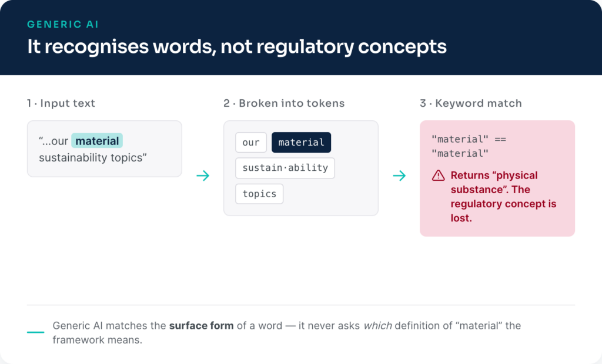Viewport: 602px width, 364px height.
Task: Click the '2 · Broken into tokens' heading
Action: coord(284,103)
